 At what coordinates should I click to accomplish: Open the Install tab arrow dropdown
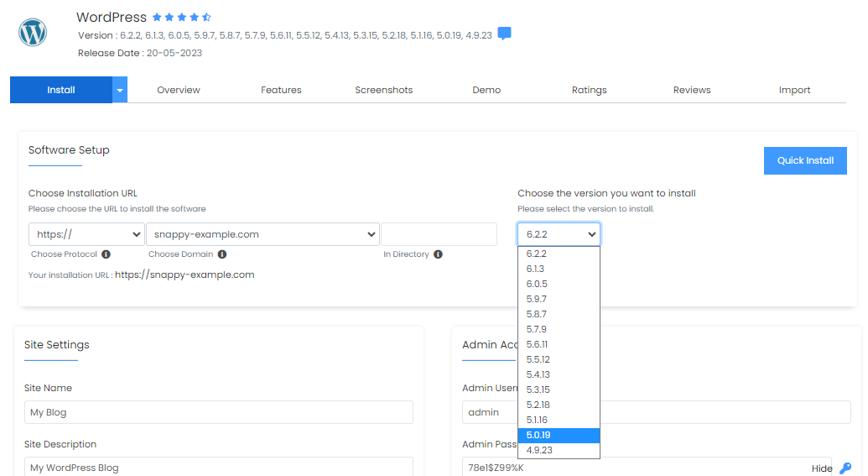click(120, 90)
